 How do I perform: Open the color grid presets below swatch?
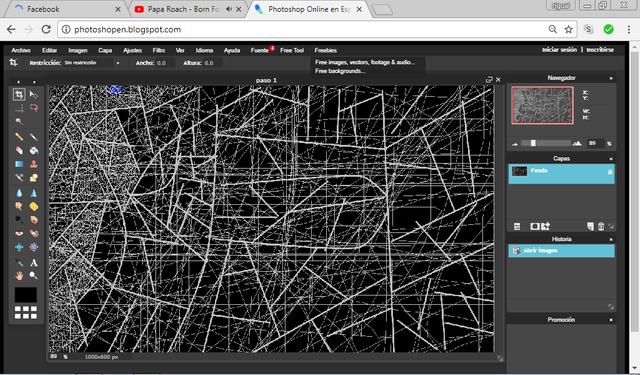pyautogui.click(x=26, y=313)
